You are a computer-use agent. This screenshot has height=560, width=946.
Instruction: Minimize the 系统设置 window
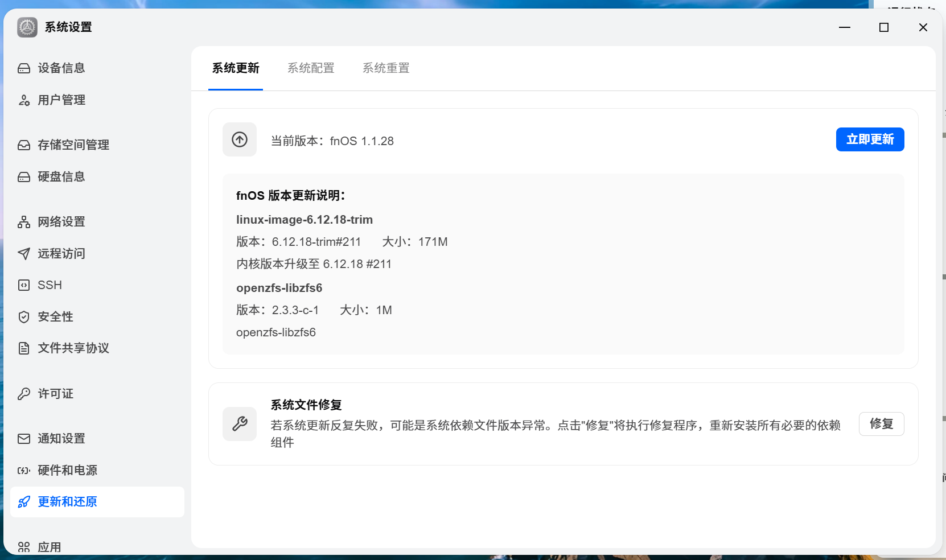845,27
